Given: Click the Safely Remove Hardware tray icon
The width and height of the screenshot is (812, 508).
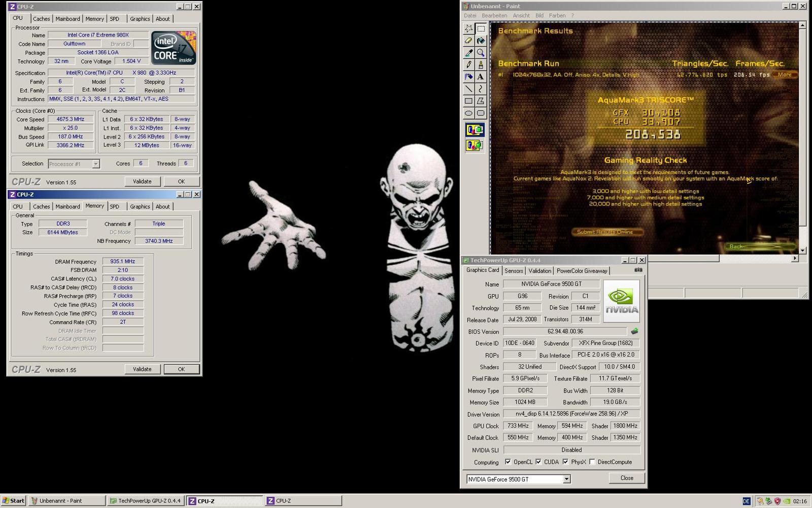Looking at the screenshot, I should point(768,501).
